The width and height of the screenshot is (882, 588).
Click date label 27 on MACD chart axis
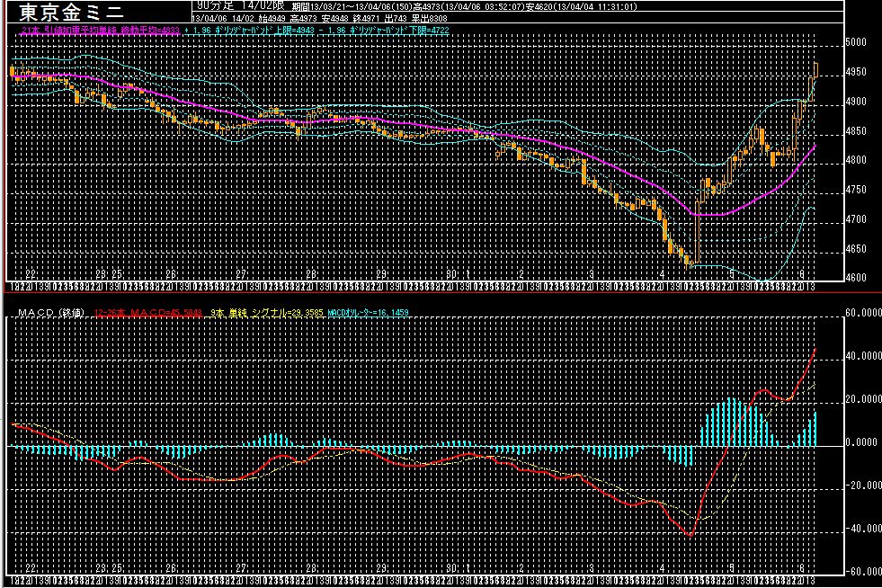pyautogui.click(x=241, y=568)
